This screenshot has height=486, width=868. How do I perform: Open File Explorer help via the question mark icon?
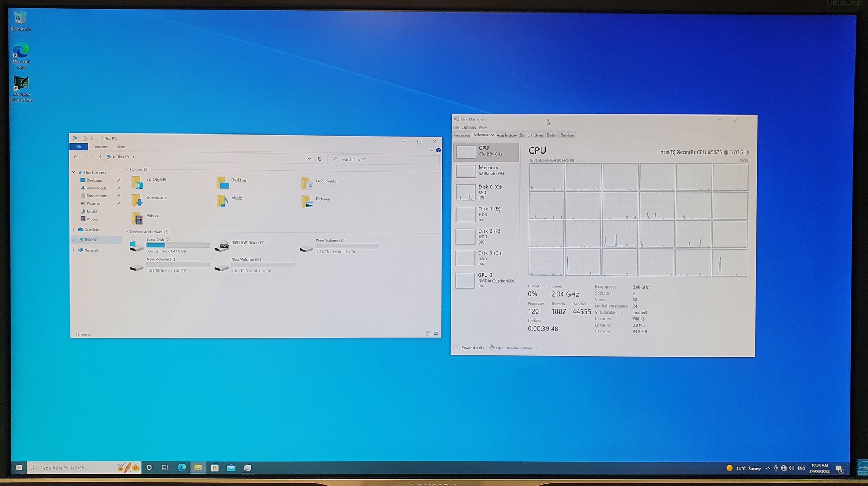pos(439,150)
